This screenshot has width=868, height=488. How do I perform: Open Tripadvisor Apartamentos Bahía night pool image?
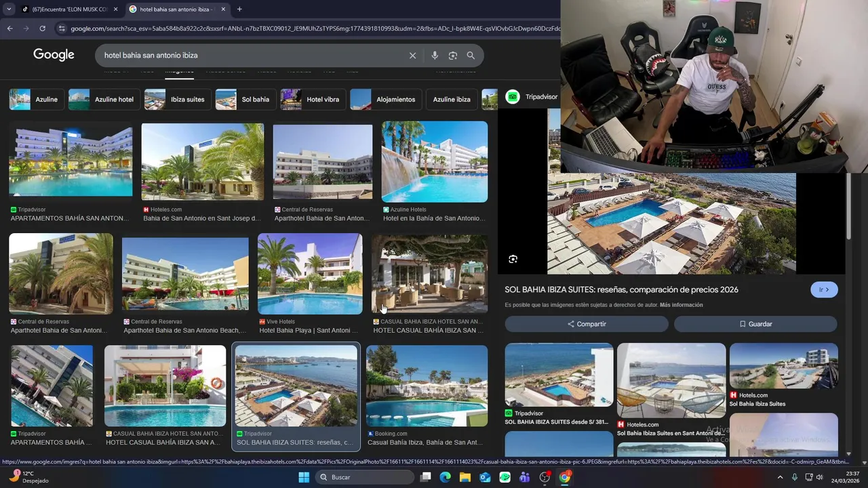[71, 161]
